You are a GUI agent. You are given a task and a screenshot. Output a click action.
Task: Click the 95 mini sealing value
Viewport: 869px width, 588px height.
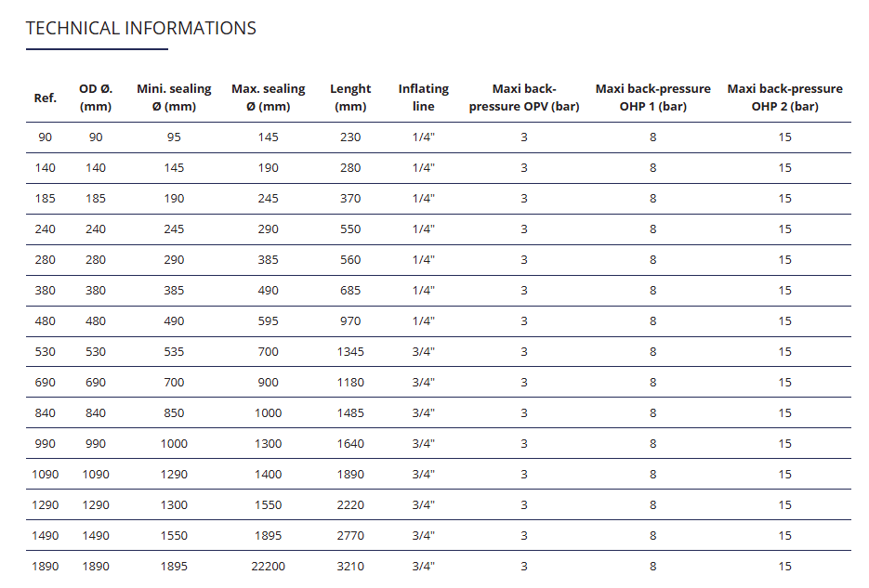[x=174, y=137]
